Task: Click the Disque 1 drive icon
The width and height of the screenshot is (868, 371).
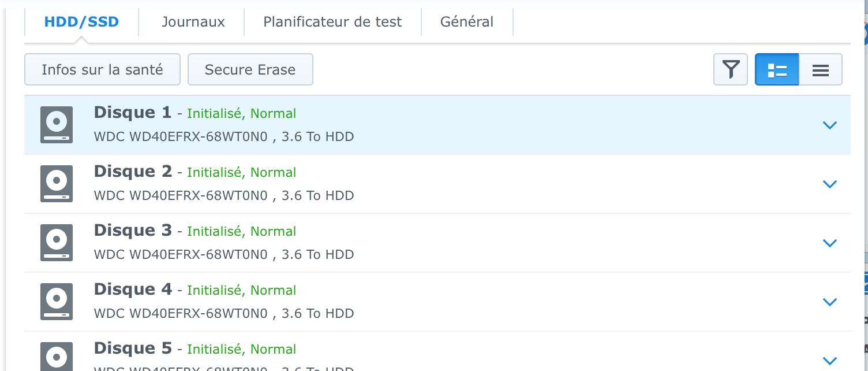Action: coord(57,125)
